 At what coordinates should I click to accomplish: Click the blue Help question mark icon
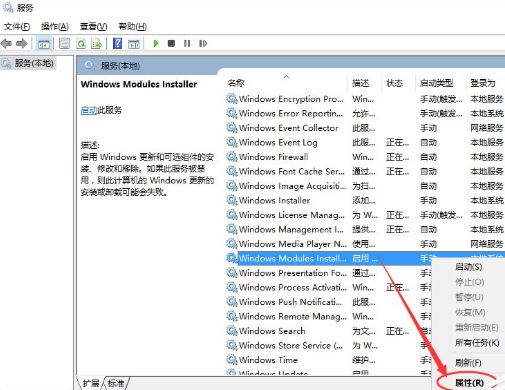(117, 43)
